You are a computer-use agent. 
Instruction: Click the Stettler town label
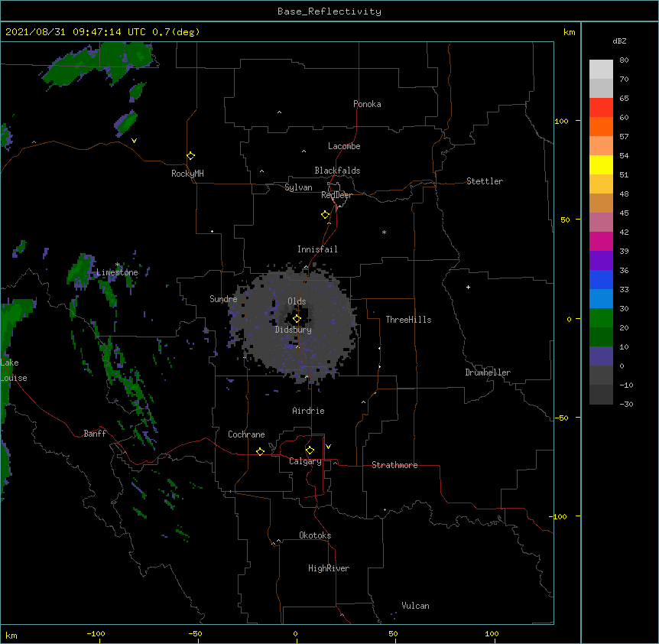(485, 181)
